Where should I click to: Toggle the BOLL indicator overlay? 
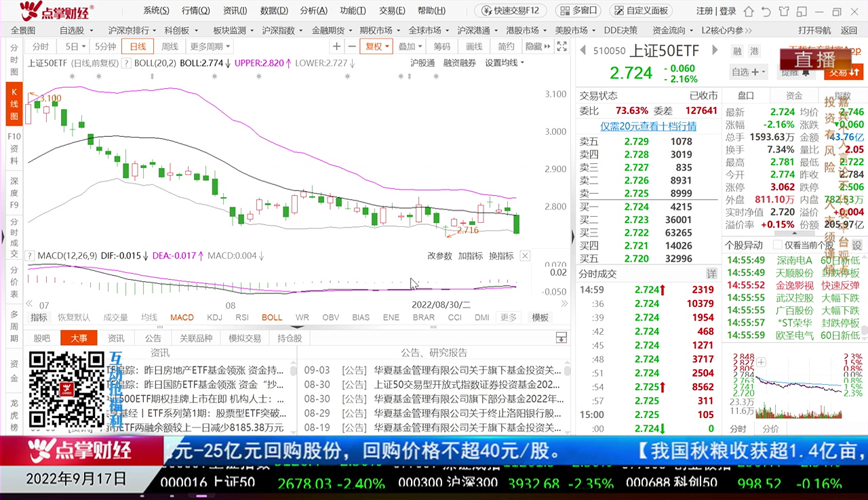click(272, 317)
